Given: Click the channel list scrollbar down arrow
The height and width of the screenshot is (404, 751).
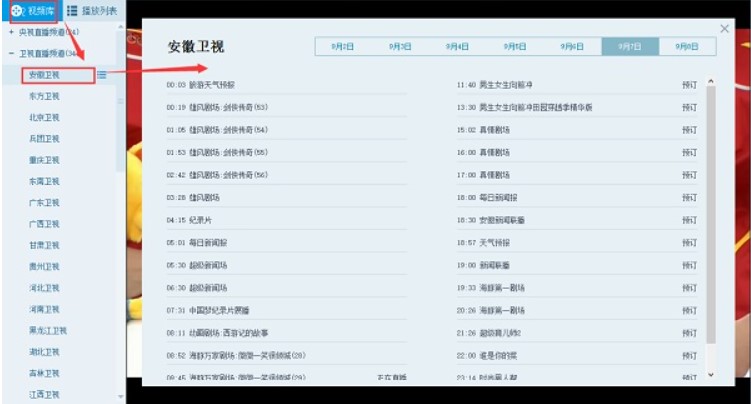Looking at the screenshot, I should click(120, 397).
